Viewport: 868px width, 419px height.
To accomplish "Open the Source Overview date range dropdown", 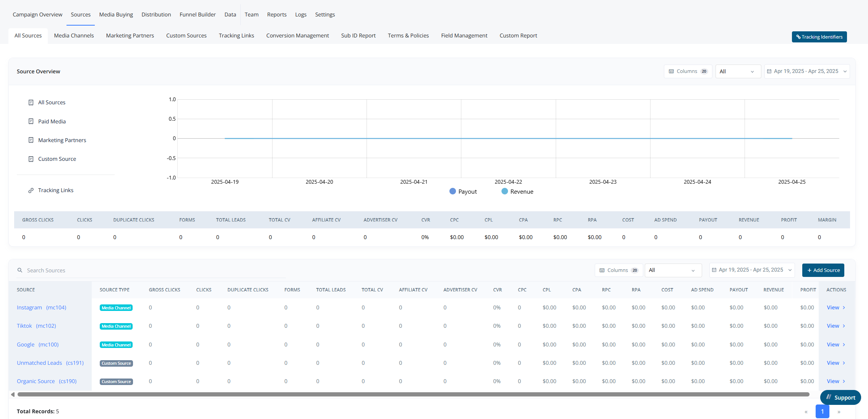I will pos(806,71).
